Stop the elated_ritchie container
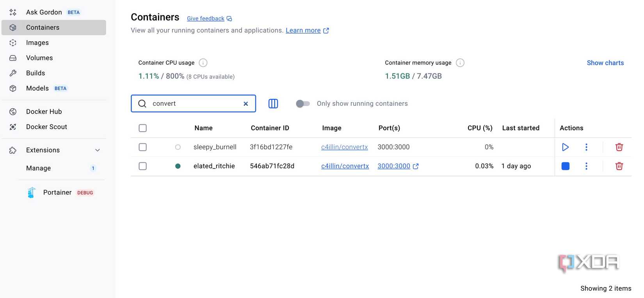This screenshot has width=644, height=298. [565, 166]
